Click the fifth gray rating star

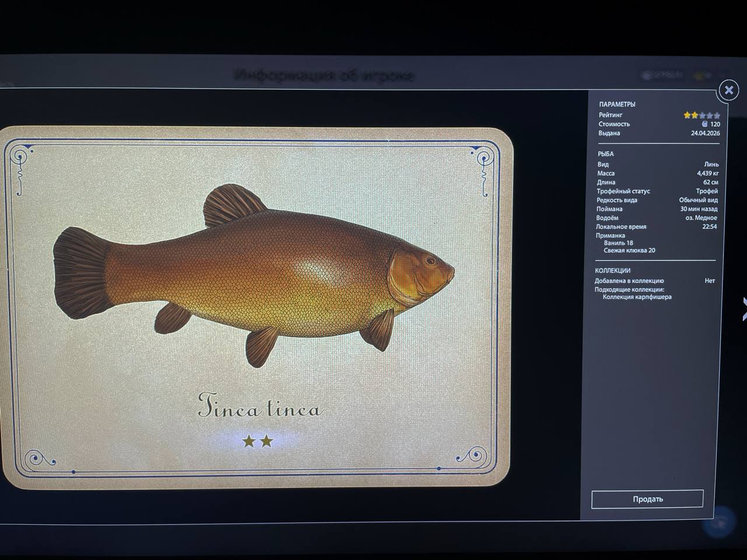(717, 115)
